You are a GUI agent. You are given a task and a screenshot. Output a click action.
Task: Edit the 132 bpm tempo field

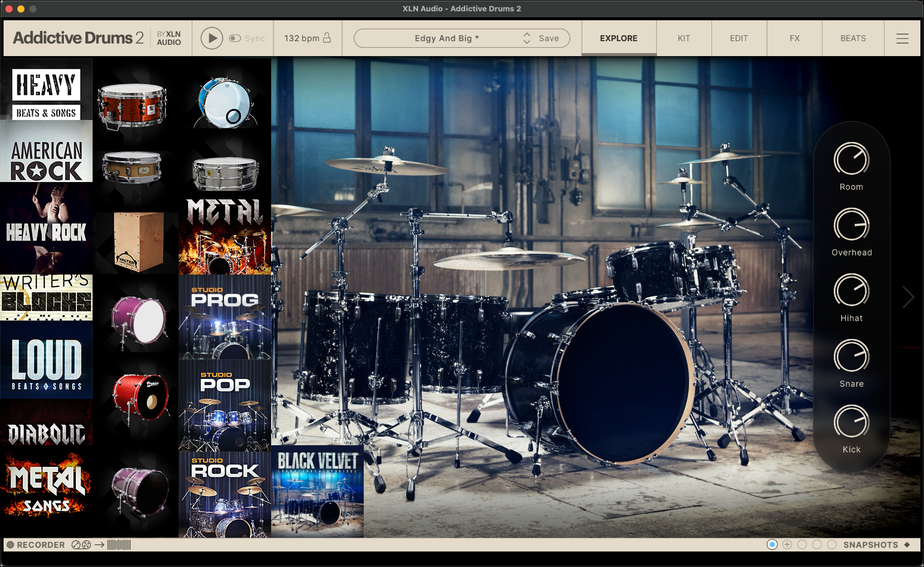pyautogui.click(x=302, y=38)
